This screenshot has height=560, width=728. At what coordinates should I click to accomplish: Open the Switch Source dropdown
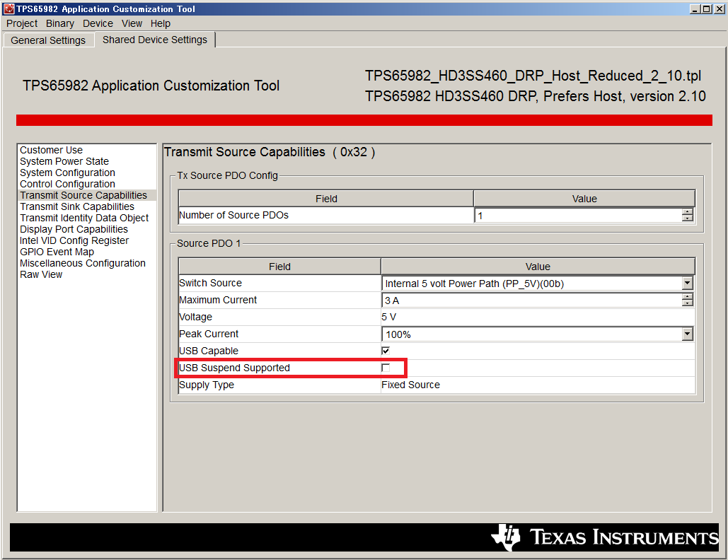688,283
